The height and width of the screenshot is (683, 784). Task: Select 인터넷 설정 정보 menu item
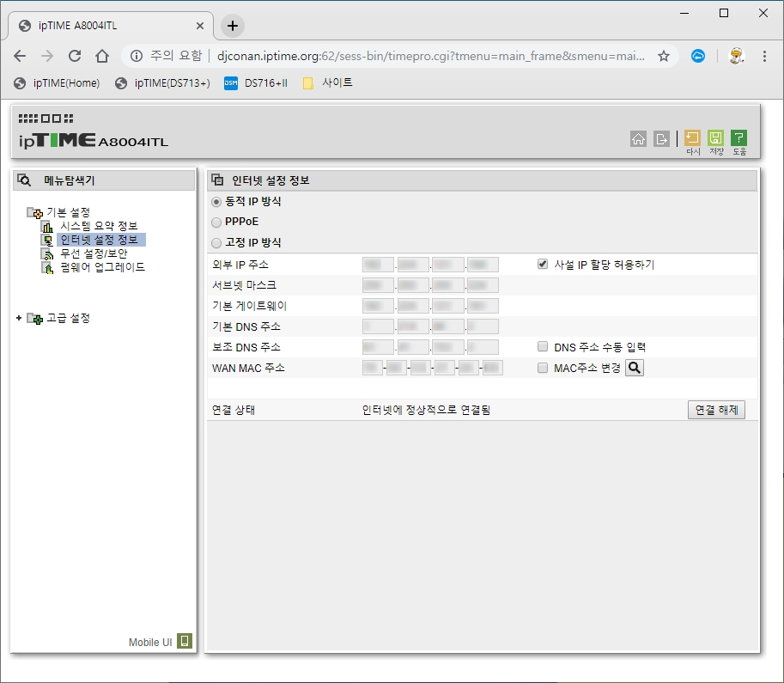coord(99,241)
